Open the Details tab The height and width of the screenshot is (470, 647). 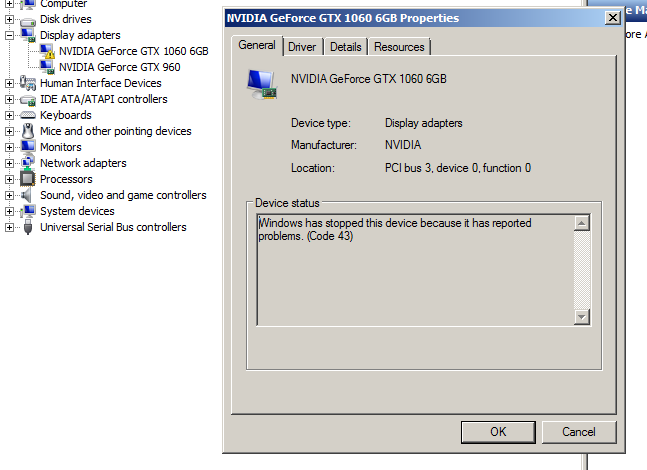click(x=345, y=47)
